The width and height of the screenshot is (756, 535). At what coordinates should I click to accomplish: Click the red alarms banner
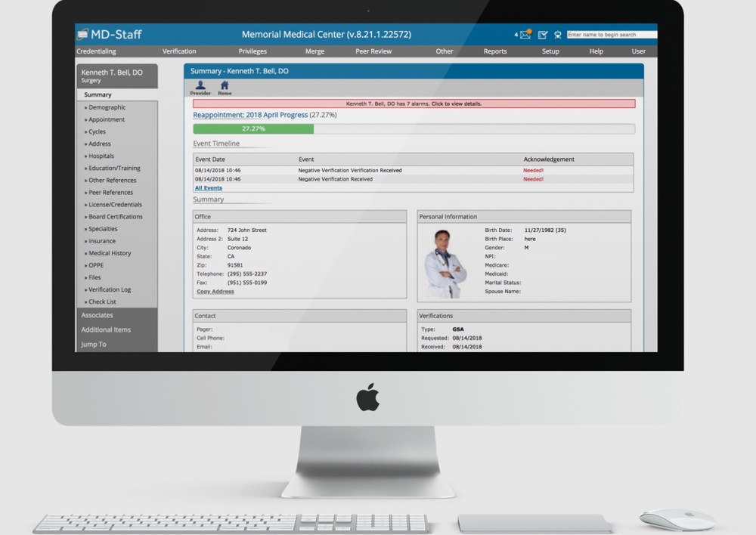point(414,104)
